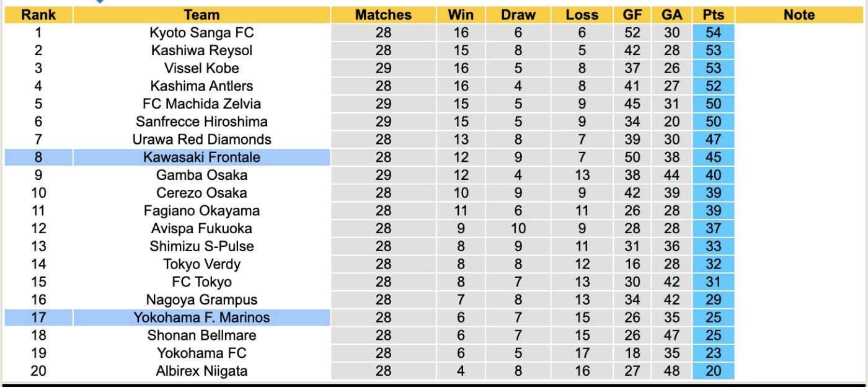Select the Note column header
Screen dimensions: 868x387
tap(799, 15)
